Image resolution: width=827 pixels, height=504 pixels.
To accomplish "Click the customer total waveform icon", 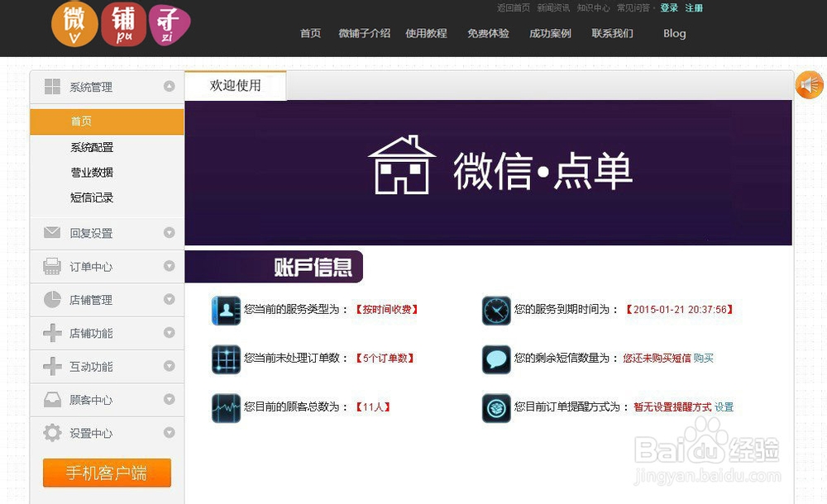I will pyautogui.click(x=227, y=408).
